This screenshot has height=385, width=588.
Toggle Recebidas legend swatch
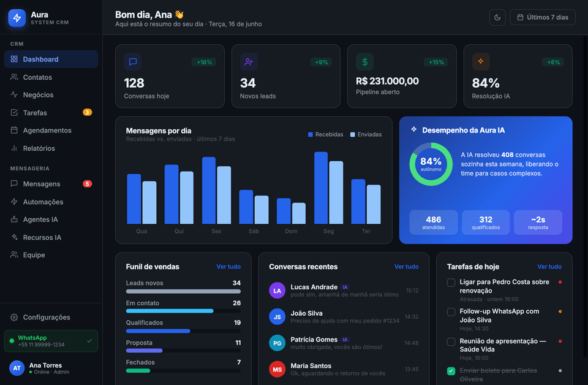click(x=310, y=134)
